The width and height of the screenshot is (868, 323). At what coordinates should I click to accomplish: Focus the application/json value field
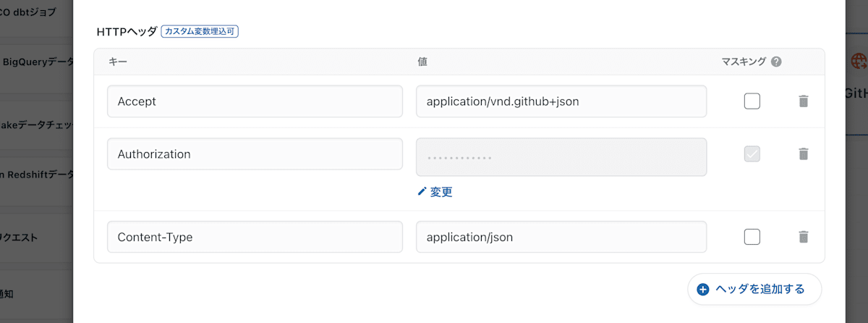pyautogui.click(x=561, y=237)
